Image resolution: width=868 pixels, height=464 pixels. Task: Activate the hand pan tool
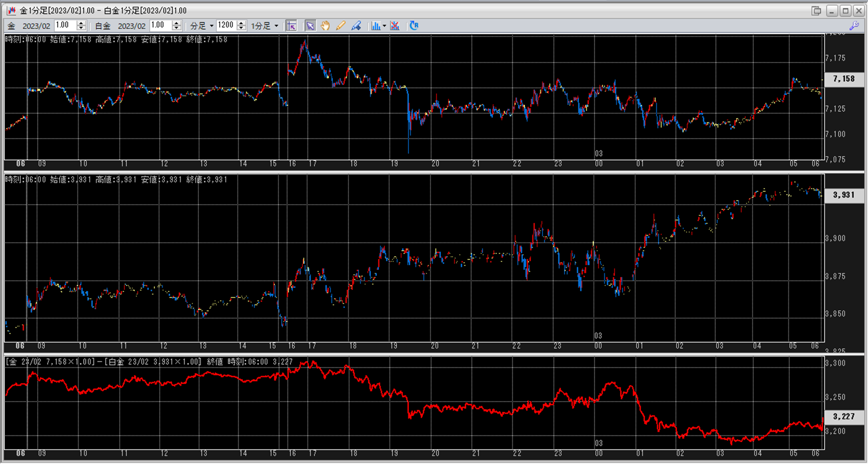325,26
